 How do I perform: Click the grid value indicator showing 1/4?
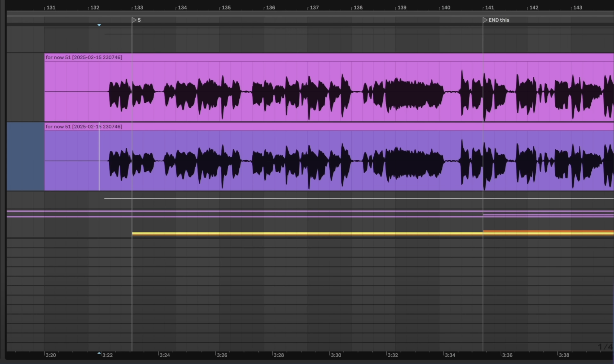point(604,346)
